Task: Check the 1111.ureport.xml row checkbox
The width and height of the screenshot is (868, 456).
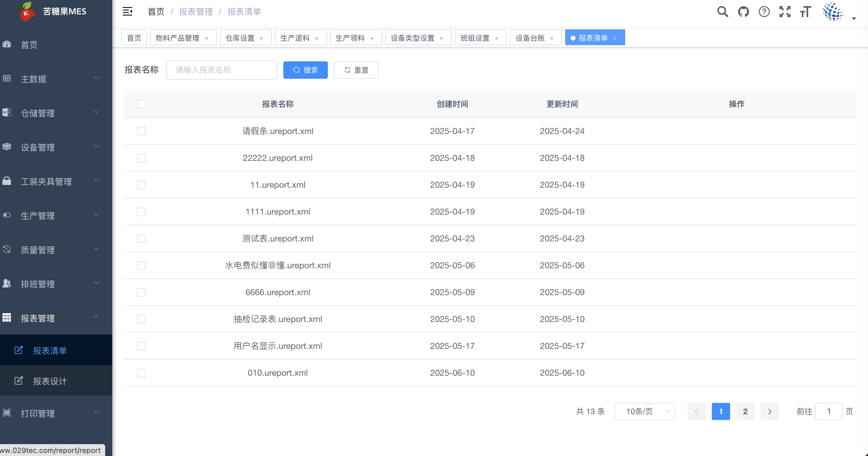Action: point(141,212)
